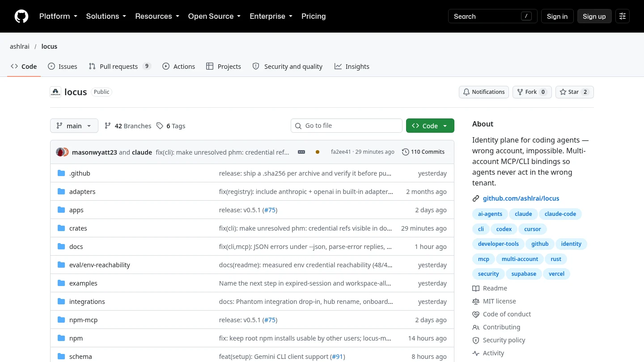
Task: Focus the Go to file input
Action: tap(347, 126)
